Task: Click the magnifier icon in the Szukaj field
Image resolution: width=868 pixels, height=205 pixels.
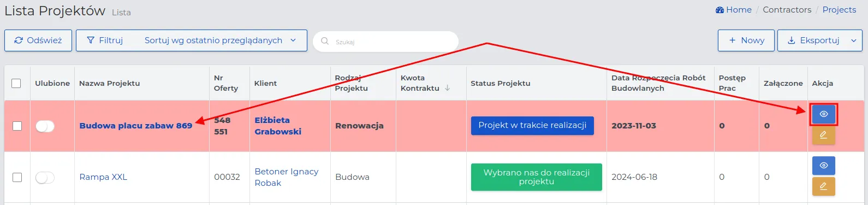Action: point(325,41)
